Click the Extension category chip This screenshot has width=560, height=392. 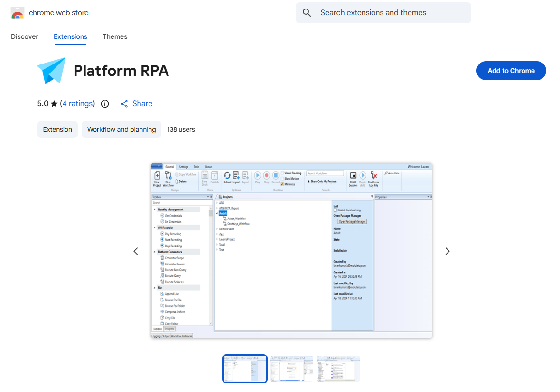[57, 129]
